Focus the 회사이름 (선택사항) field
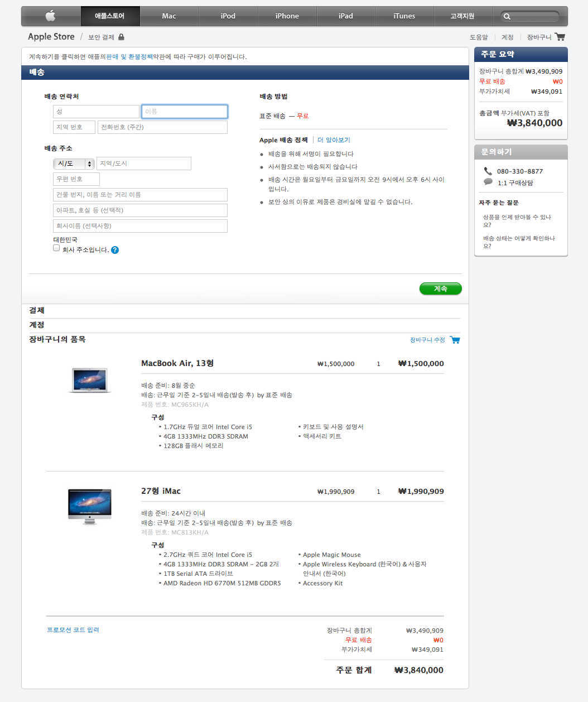588x702 pixels. (141, 226)
